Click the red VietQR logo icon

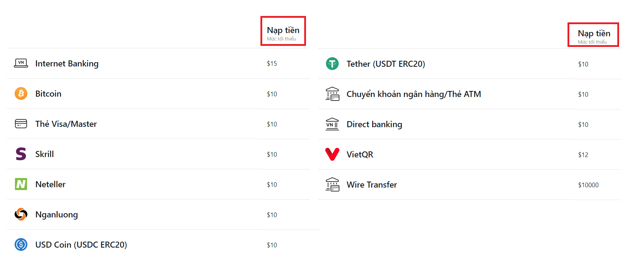pos(332,154)
